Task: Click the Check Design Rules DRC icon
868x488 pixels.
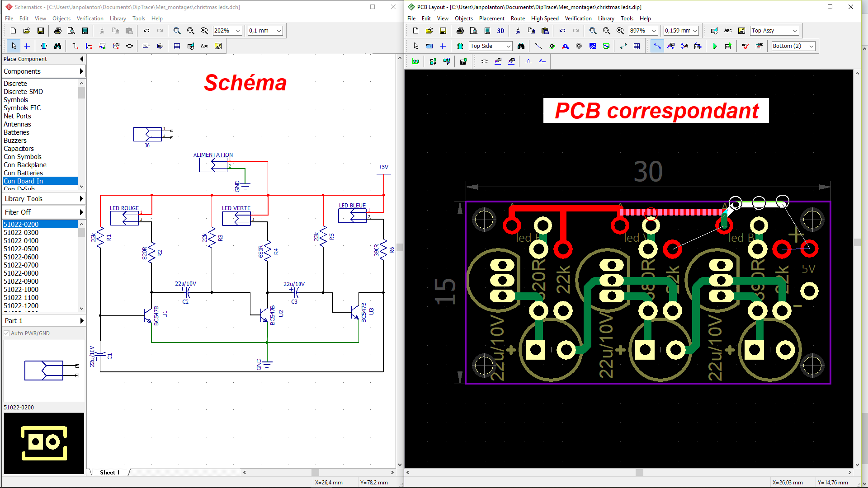Action: 745,46
